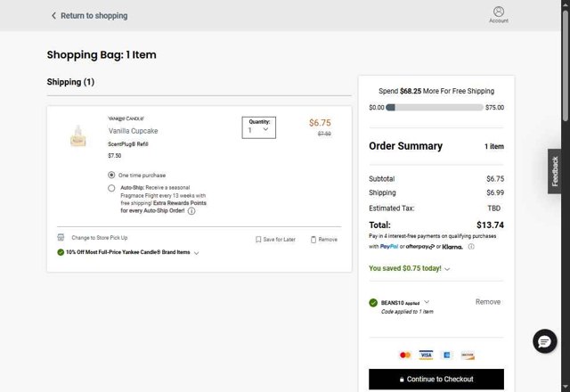570x392 pixels.
Task: Select the One time purchase option
Action: pos(111,175)
